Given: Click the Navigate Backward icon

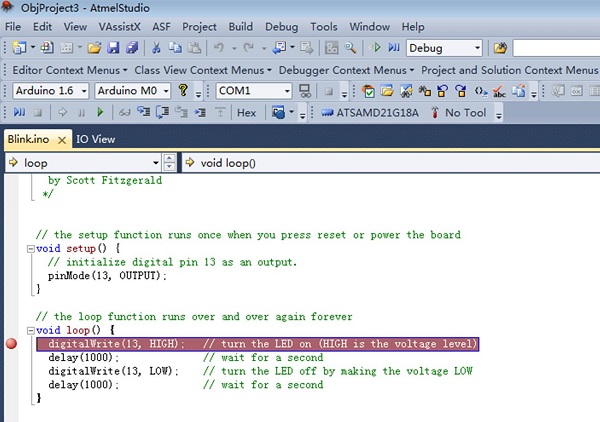Looking at the screenshot, I should click(279, 47).
